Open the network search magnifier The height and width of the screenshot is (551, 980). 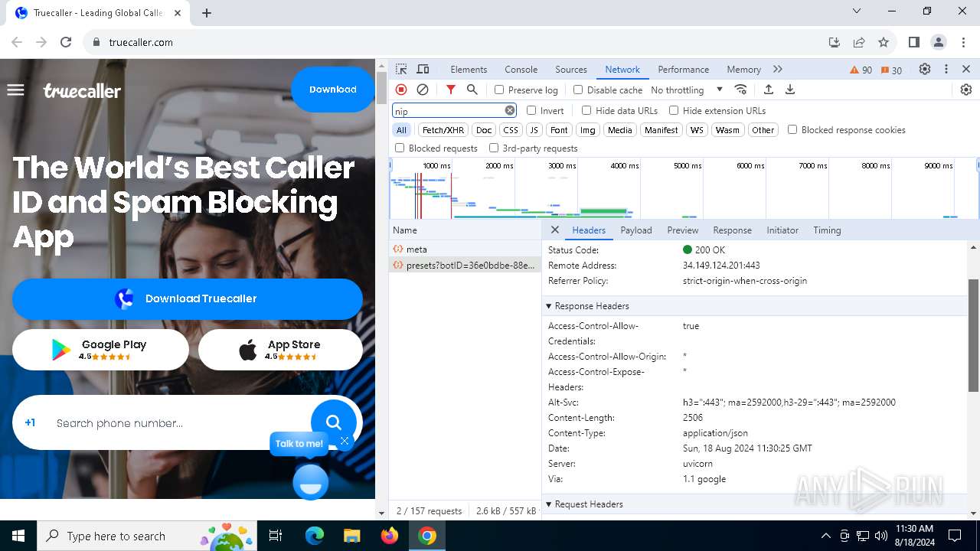(x=472, y=90)
